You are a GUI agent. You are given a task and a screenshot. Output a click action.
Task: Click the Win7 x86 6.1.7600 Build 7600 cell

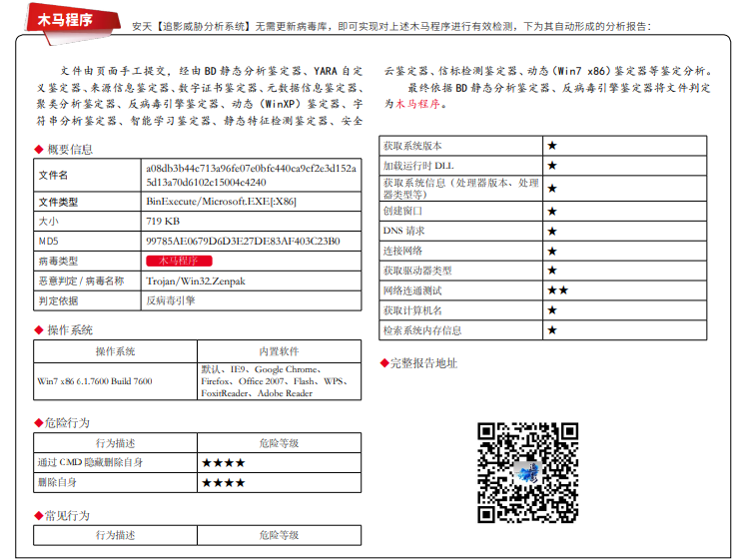(115, 381)
